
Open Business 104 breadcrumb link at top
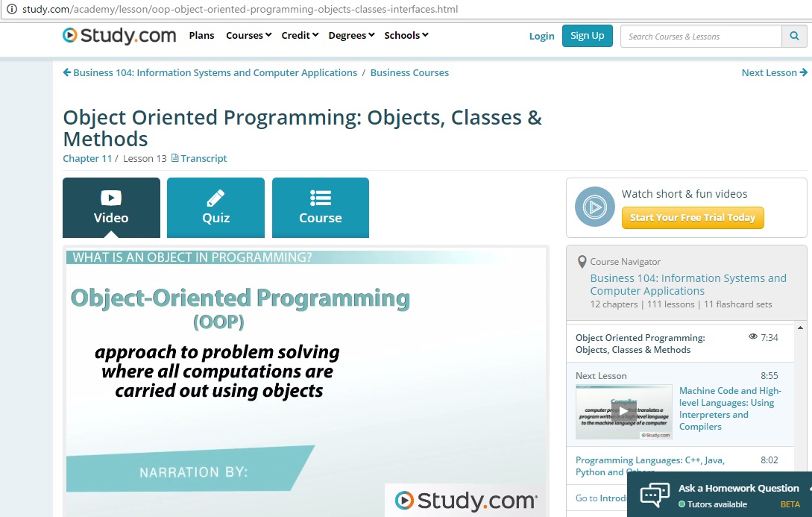[215, 72]
